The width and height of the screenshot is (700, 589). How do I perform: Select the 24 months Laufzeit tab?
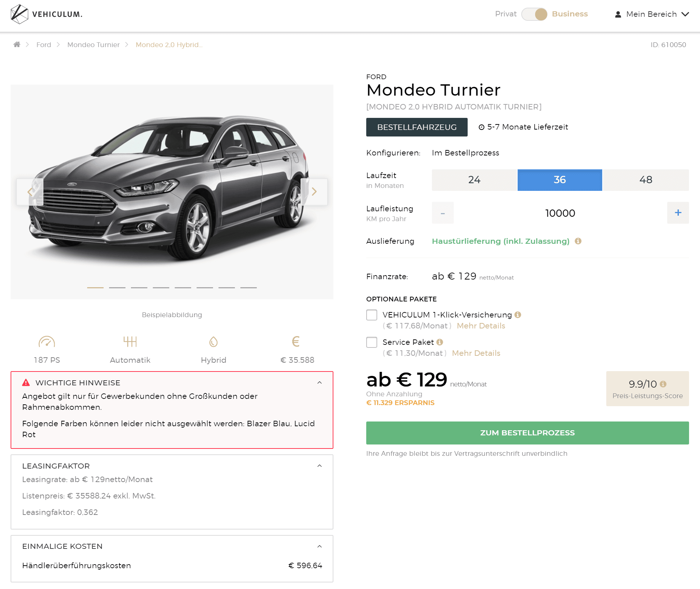(475, 180)
